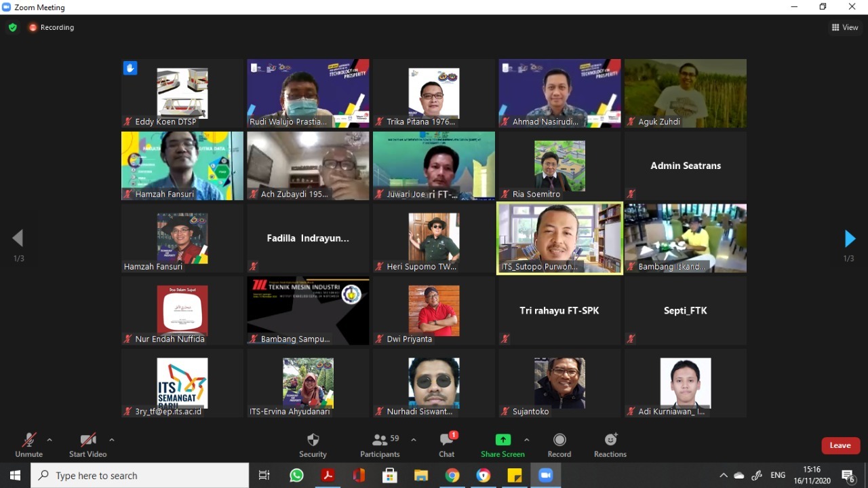The width and height of the screenshot is (868, 488).
Task: Open WhatsApp from the taskbar
Action: click(x=296, y=476)
